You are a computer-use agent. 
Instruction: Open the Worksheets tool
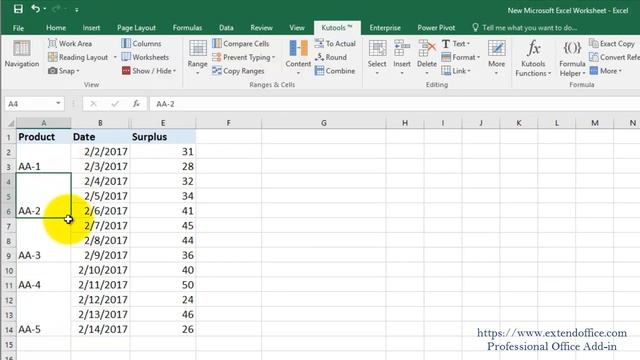pyautogui.click(x=145, y=57)
